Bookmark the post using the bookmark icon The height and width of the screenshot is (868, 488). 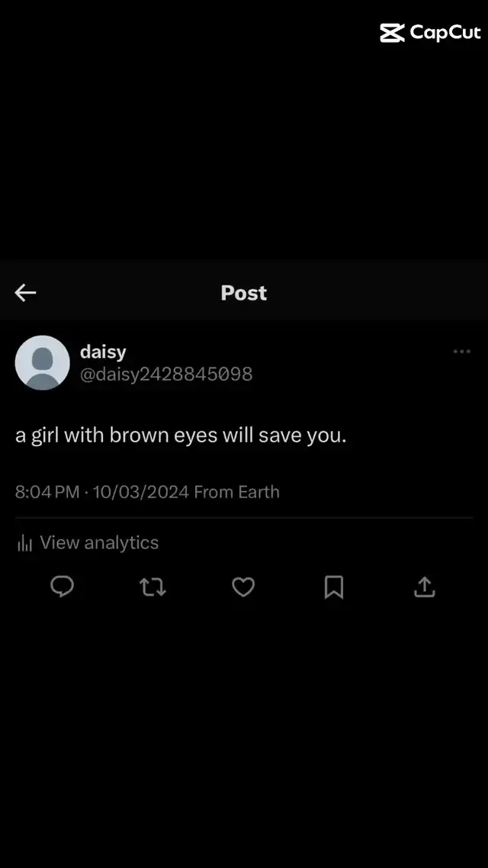pos(334,587)
